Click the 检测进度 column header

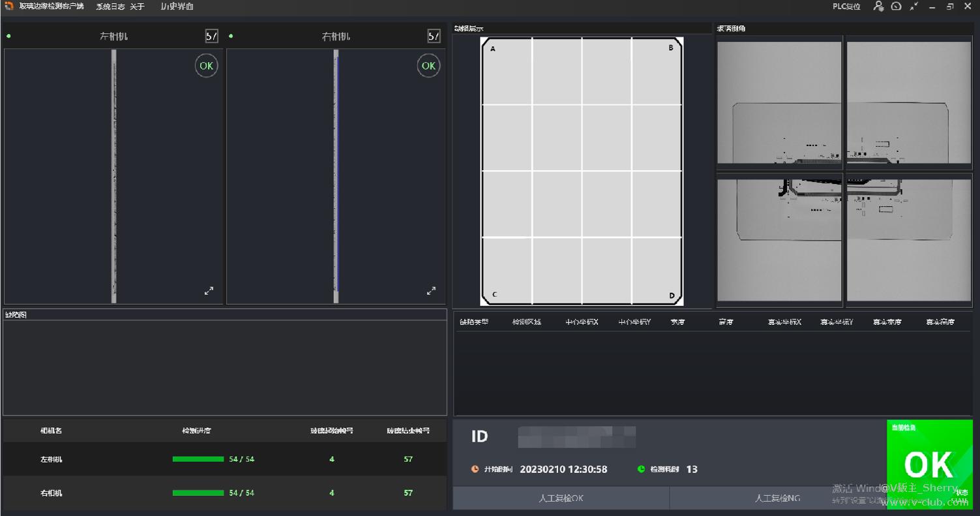(x=196, y=431)
